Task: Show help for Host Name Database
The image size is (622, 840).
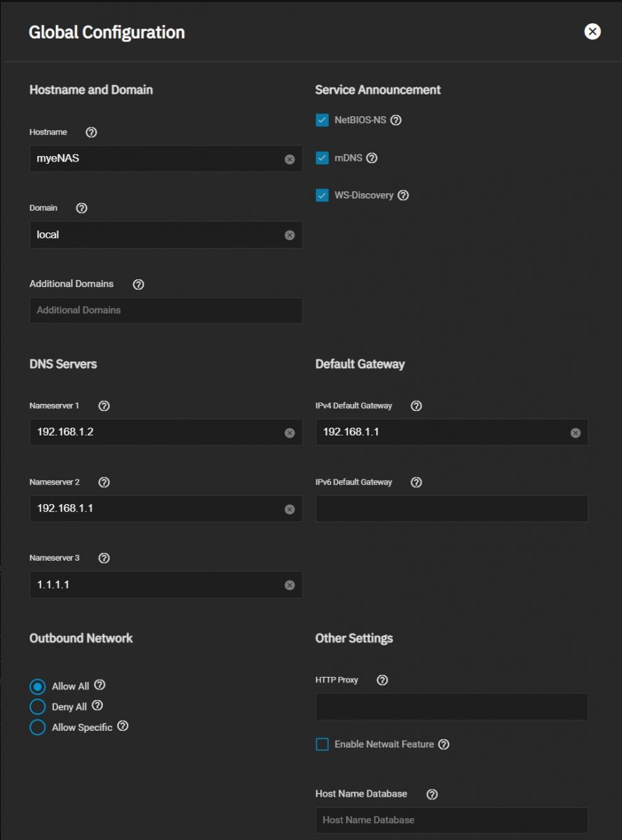Action: 432,794
